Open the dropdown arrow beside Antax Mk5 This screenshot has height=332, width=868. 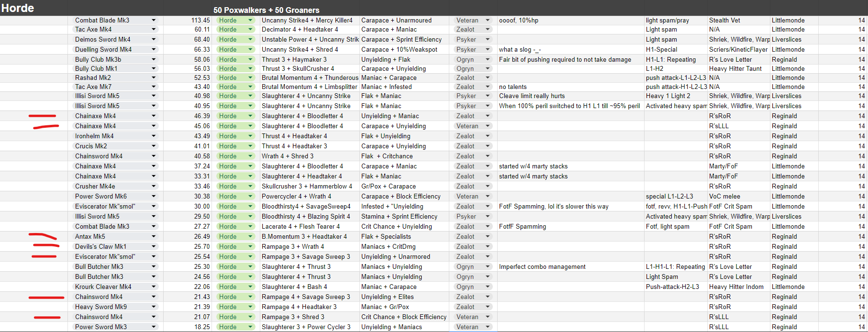(154, 237)
